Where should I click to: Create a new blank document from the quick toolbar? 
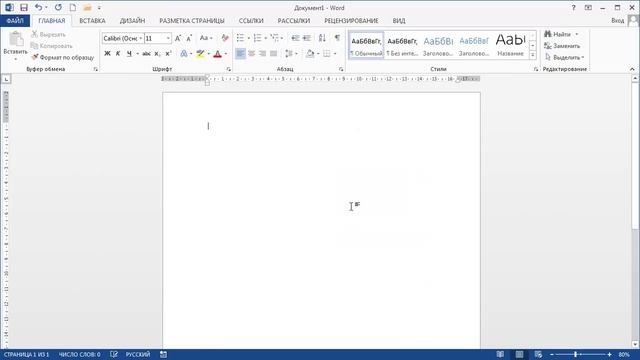pos(73,7)
